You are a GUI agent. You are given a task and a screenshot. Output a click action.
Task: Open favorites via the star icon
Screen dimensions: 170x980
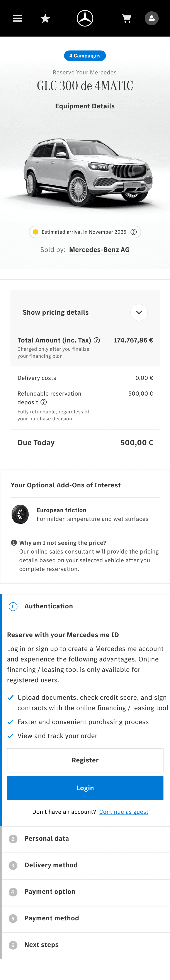[45, 18]
